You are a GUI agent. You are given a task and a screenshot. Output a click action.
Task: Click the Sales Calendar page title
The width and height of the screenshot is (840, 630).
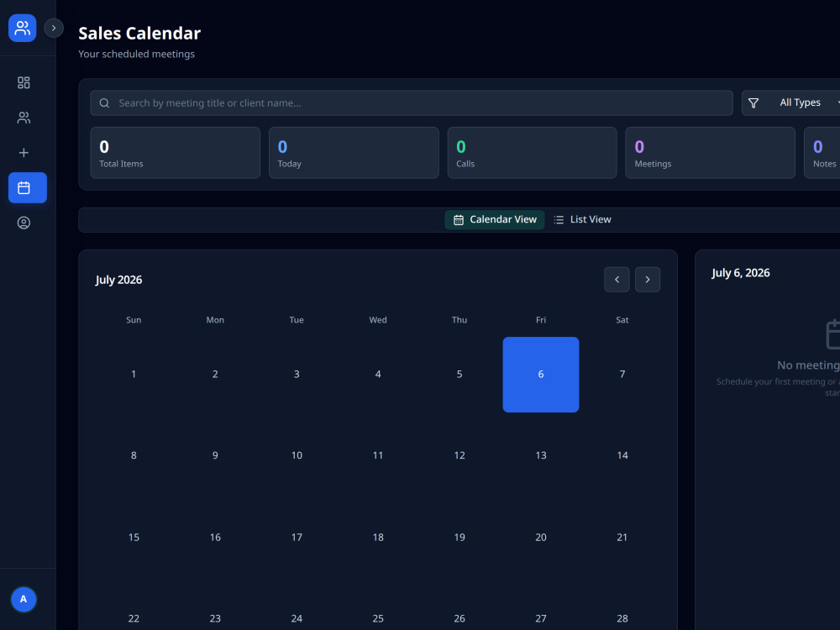139,34
